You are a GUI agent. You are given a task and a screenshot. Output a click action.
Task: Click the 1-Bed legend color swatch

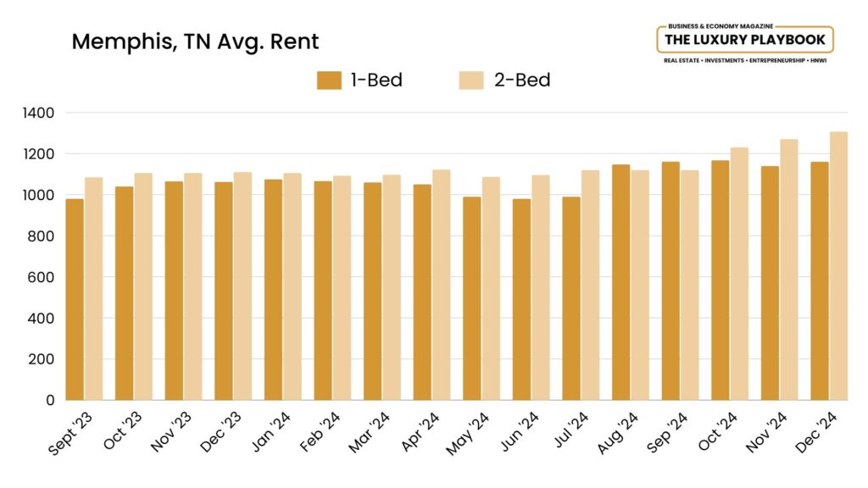(329, 80)
